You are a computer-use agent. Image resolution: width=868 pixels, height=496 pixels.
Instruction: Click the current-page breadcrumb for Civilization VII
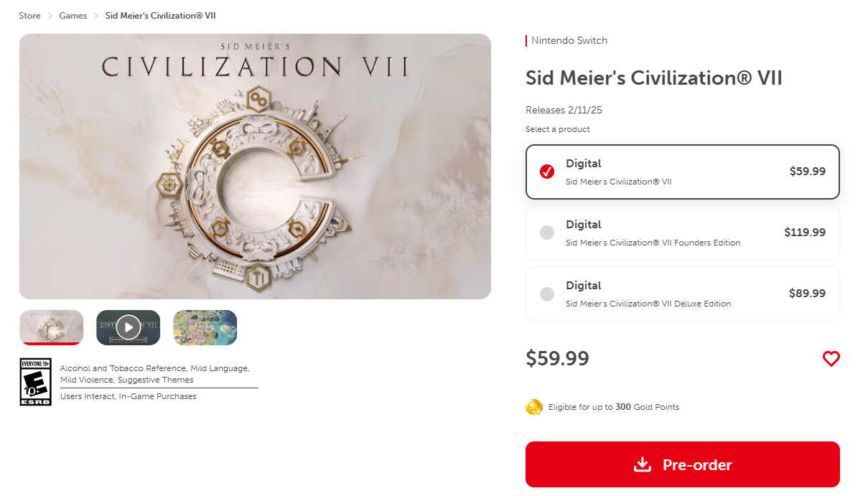pyautogui.click(x=160, y=16)
